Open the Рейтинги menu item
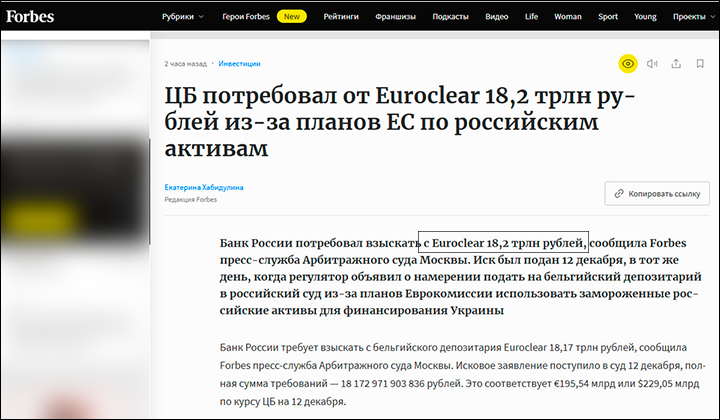 point(341,17)
